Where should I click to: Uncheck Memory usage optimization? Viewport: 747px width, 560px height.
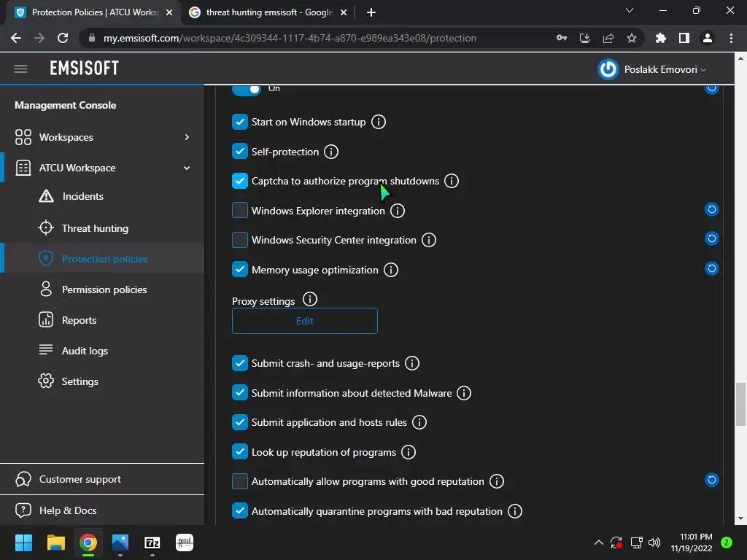click(240, 270)
